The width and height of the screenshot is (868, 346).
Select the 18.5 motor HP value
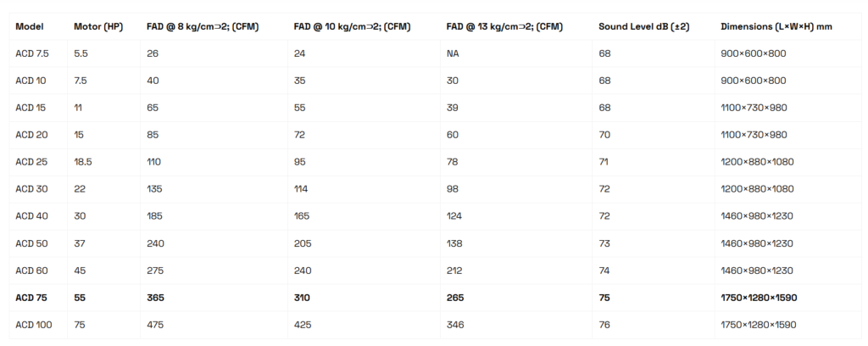tap(83, 162)
